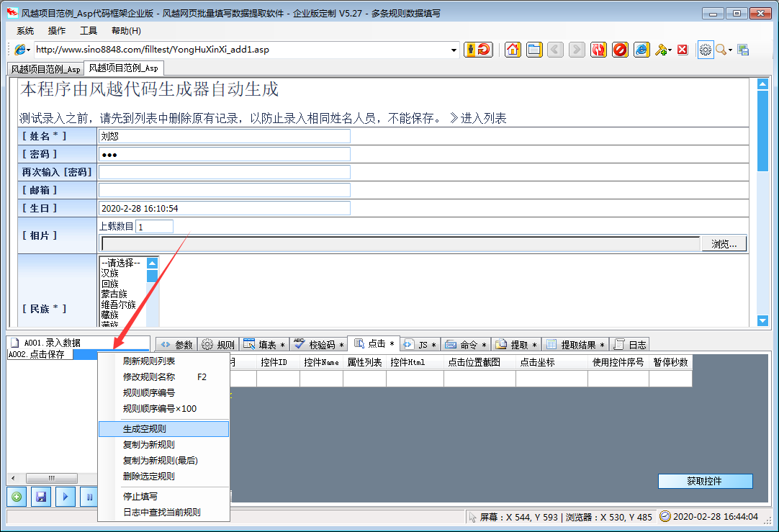Click the 邮箱 input field
Image resolution: width=779 pixels, height=532 pixels.
pos(225,190)
